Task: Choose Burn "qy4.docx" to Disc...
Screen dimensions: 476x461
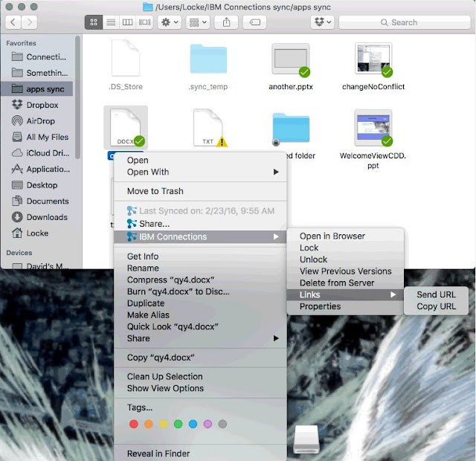Action: coord(200,291)
